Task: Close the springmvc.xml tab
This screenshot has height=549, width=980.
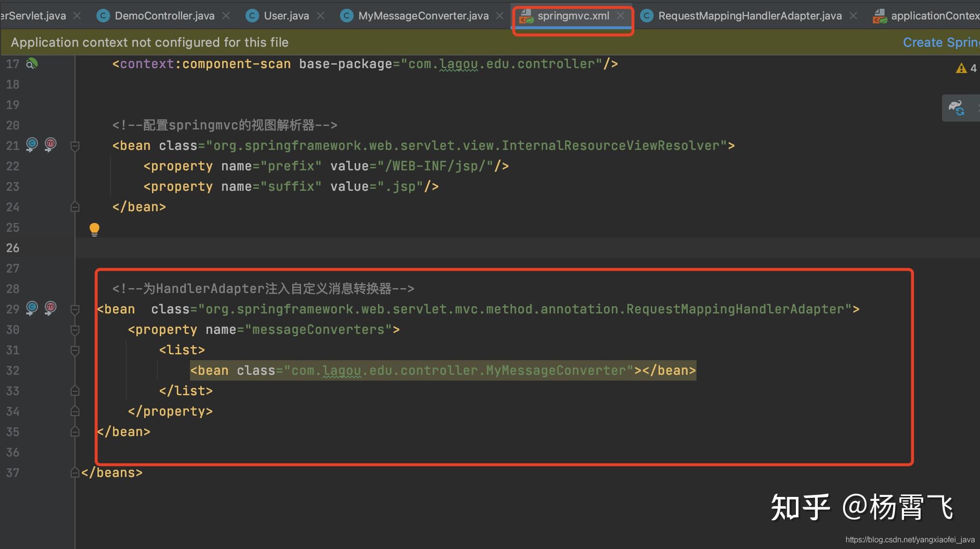Action: tap(621, 16)
